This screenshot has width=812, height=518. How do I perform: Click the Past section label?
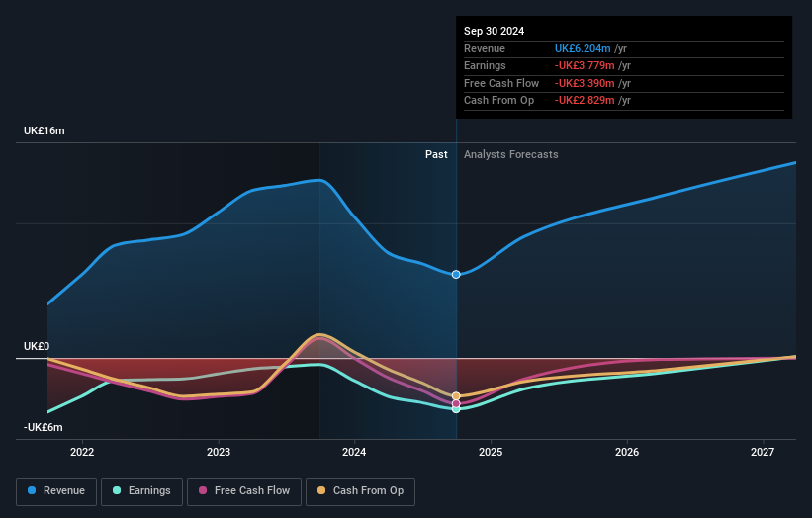click(x=436, y=154)
